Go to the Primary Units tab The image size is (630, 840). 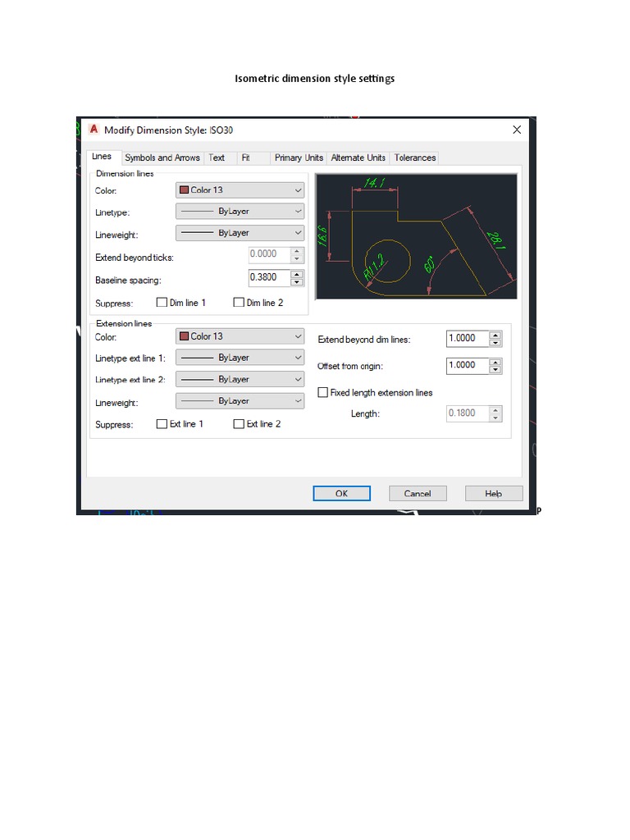(299, 157)
